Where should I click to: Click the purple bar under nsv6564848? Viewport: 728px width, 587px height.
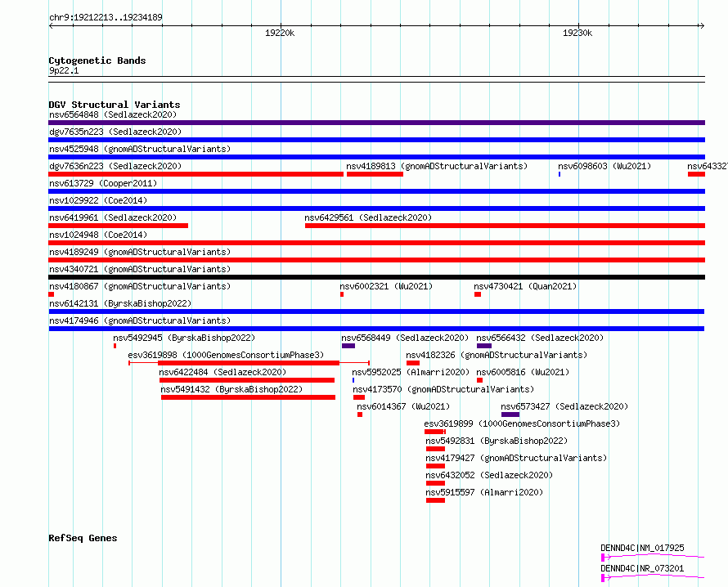click(x=376, y=123)
